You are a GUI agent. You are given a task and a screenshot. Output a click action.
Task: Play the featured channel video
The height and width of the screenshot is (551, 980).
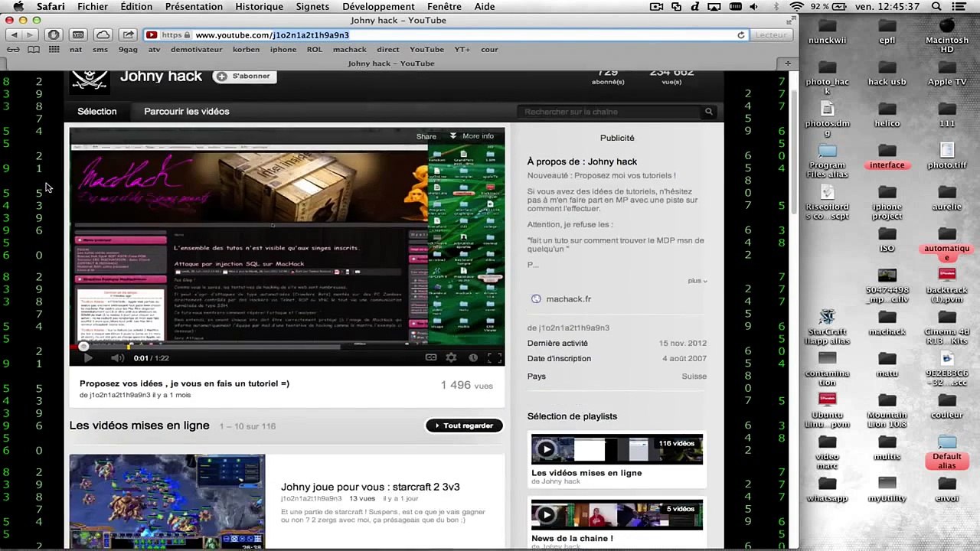87,358
